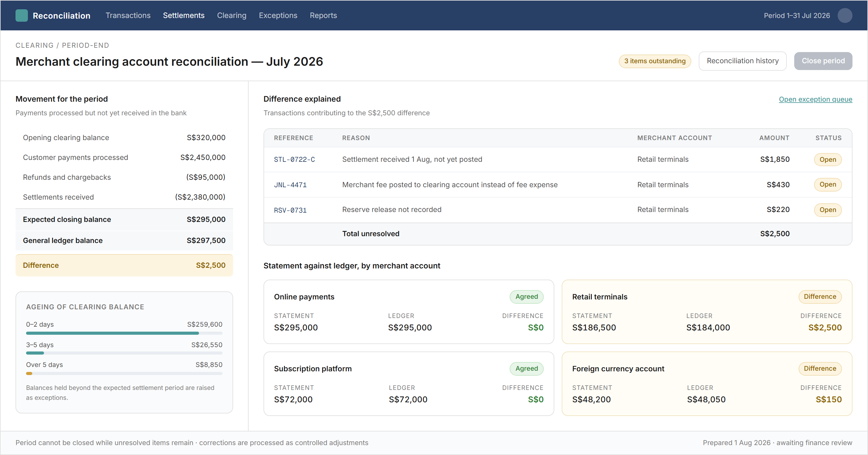The width and height of the screenshot is (868, 455).
Task: Select the Customer payments processed row
Action: 124,157
